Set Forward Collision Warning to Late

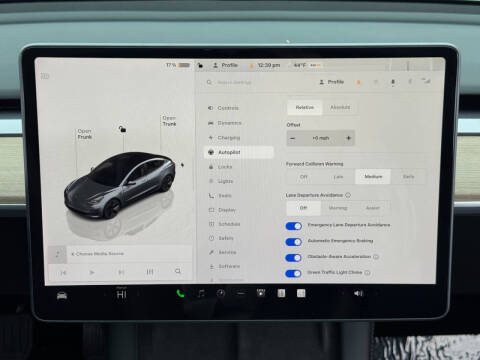point(338,177)
